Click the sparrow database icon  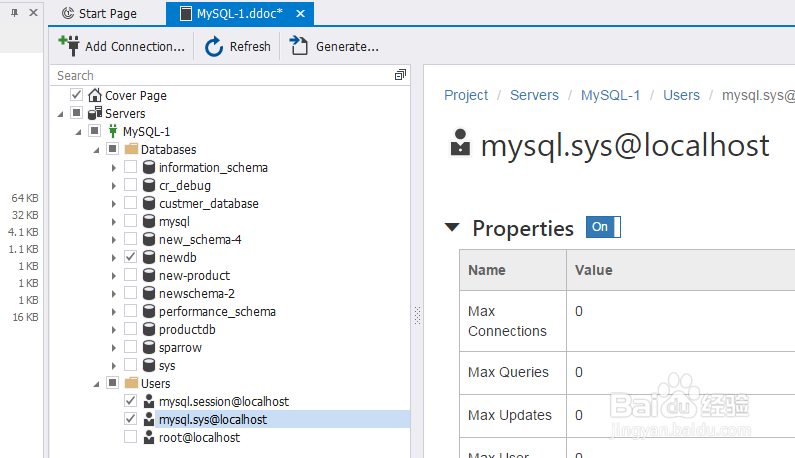pyautogui.click(x=149, y=347)
